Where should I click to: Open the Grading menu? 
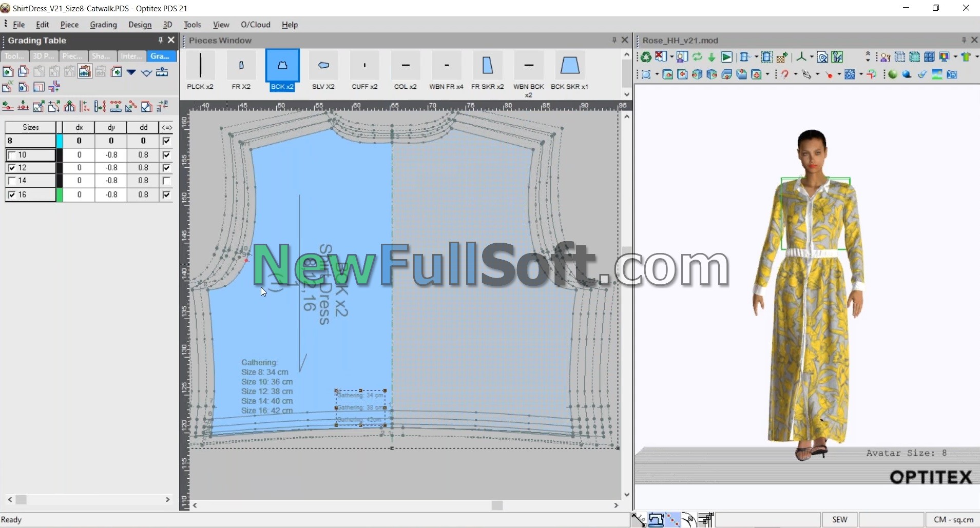(103, 25)
